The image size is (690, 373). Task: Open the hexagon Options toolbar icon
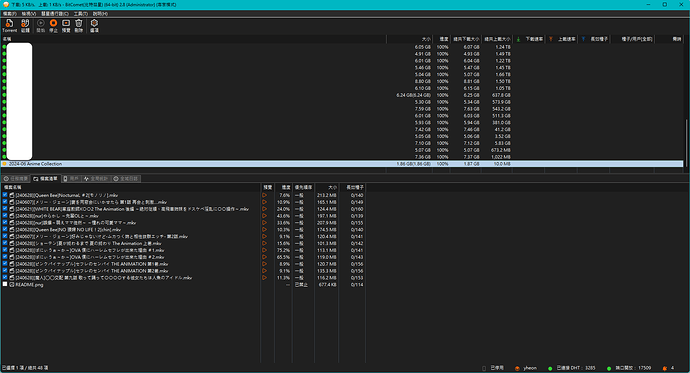[x=94, y=26]
